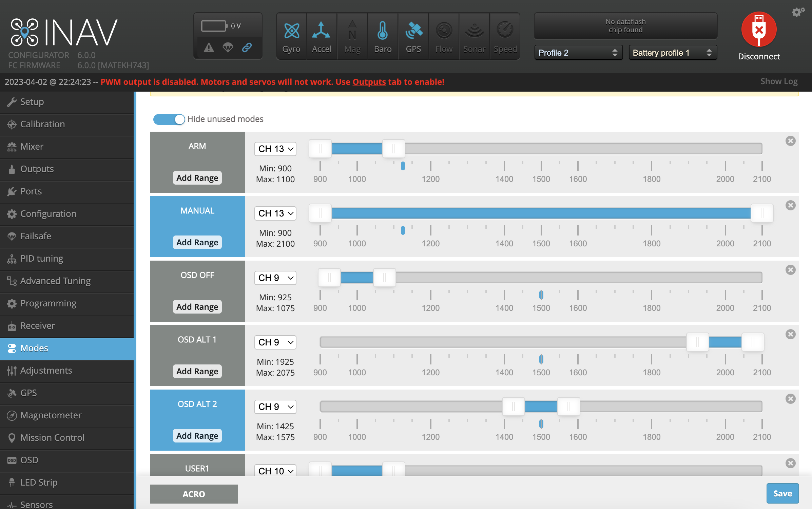Open the channel dropdown for ARM mode
Image resolution: width=812 pixels, height=509 pixels.
click(x=275, y=149)
